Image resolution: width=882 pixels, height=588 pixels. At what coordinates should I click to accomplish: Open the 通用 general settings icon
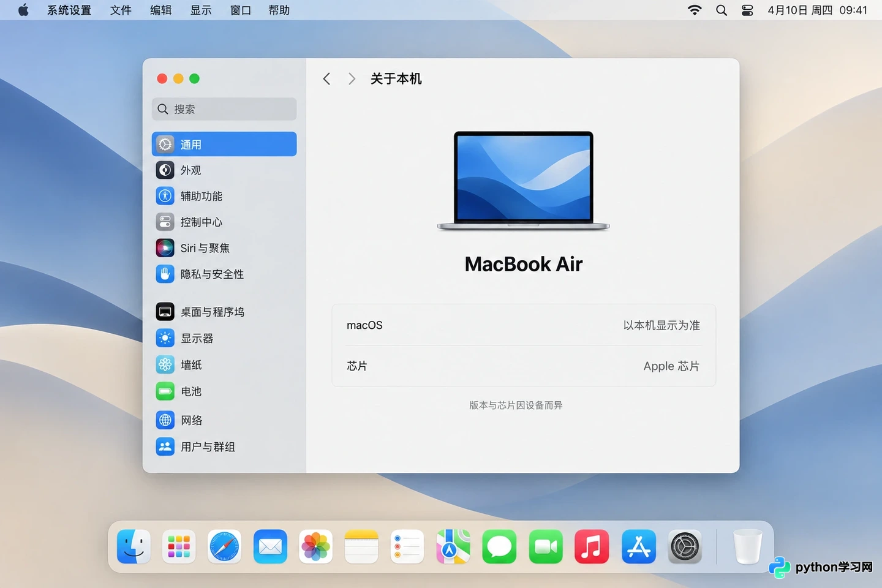pyautogui.click(x=165, y=145)
